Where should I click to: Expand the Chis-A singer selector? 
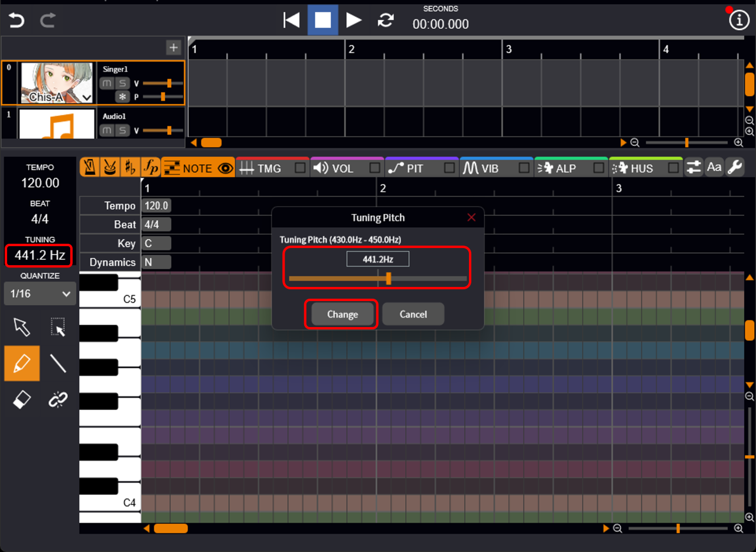86,97
